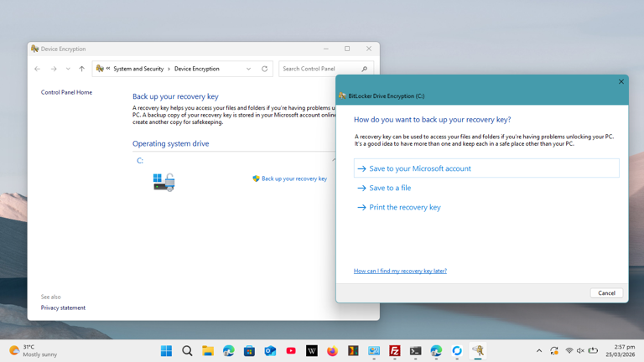644x362 pixels.
Task: Choose Save to your Microsoft account
Action: 486,168
